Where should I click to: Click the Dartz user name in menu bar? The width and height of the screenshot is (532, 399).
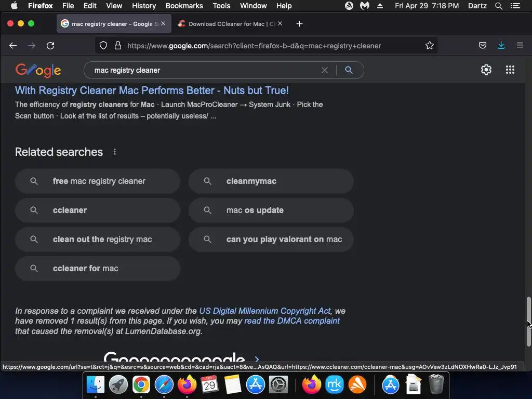click(x=477, y=6)
